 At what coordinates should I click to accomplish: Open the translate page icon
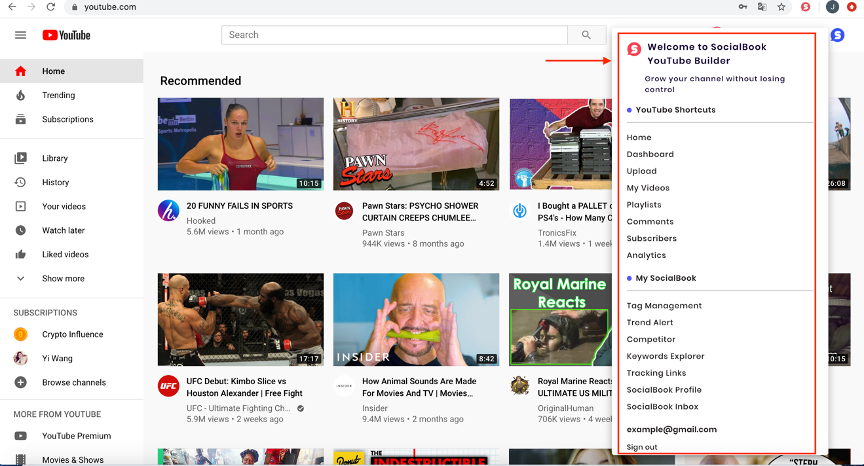pyautogui.click(x=762, y=7)
